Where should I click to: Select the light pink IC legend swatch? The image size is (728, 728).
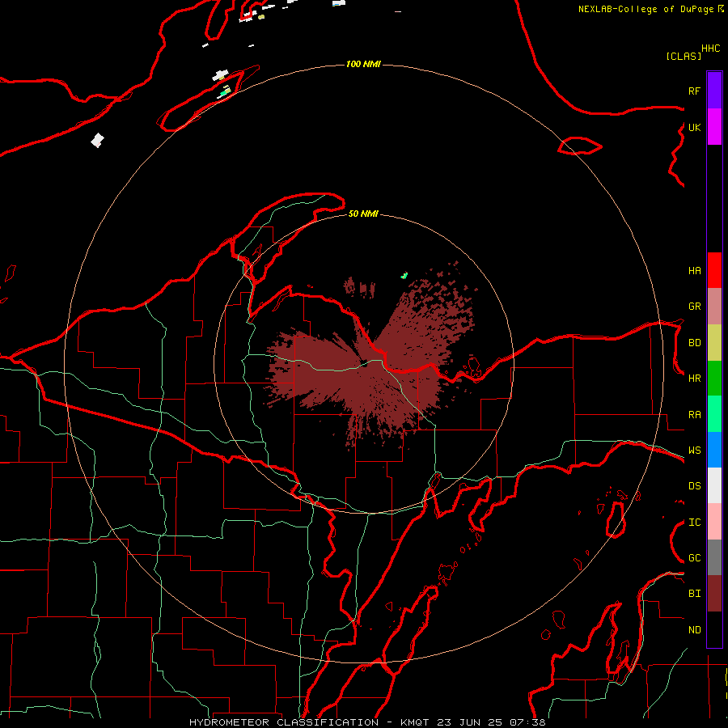click(x=714, y=522)
